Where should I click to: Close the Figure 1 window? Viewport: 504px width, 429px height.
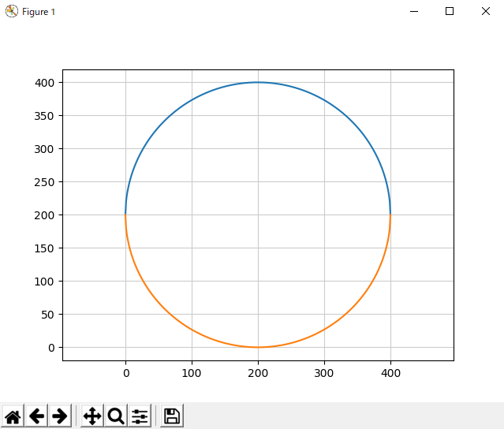(x=486, y=12)
